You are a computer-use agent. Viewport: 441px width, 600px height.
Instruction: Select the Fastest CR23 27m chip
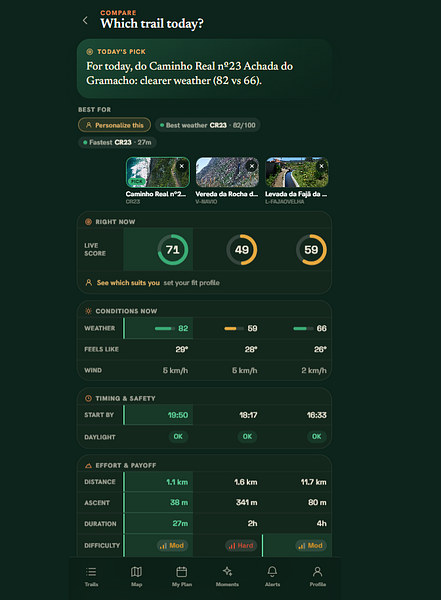(x=117, y=142)
